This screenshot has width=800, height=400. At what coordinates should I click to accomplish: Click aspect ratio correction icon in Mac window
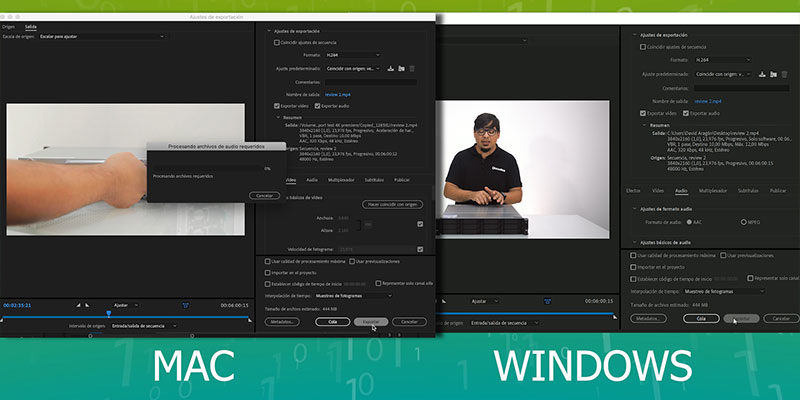[x=186, y=305]
